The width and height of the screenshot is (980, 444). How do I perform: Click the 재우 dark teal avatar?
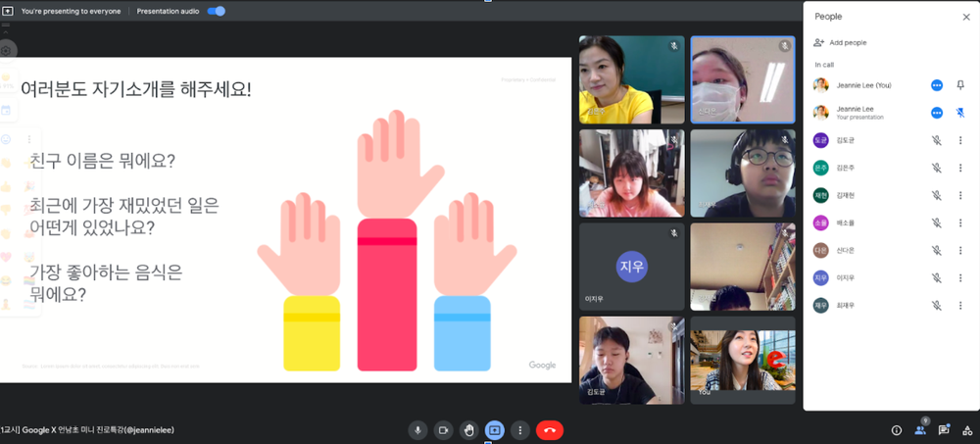tap(820, 305)
